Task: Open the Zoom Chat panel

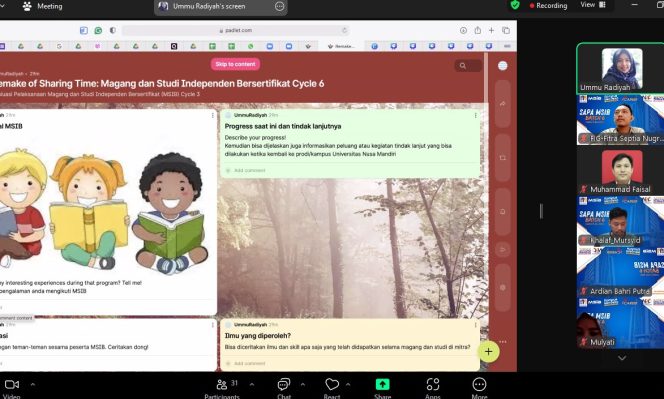Action: (x=284, y=388)
